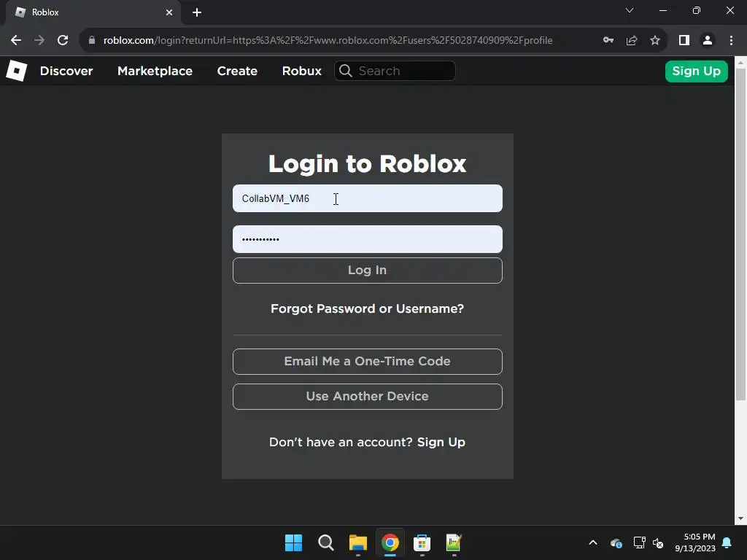Click the browser address bar URL
747x560 pixels.
[x=328, y=41]
